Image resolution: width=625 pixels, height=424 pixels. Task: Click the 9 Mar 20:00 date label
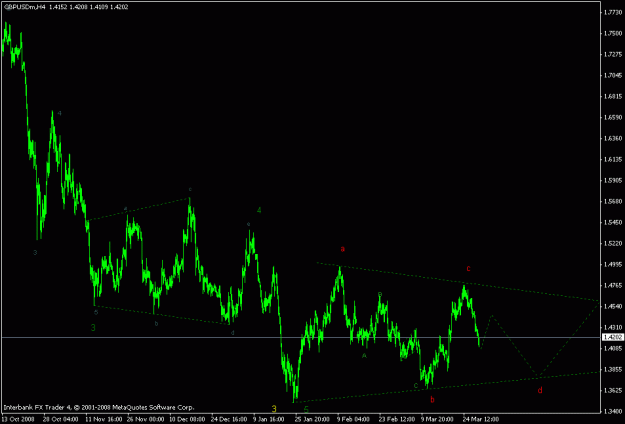[x=437, y=419]
